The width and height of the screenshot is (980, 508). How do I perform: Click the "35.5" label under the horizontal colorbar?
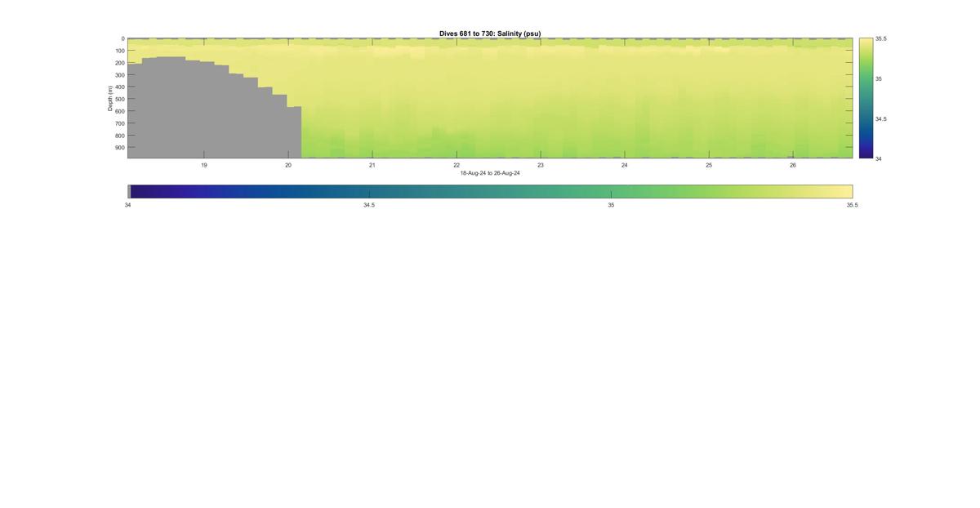click(853, 205)
